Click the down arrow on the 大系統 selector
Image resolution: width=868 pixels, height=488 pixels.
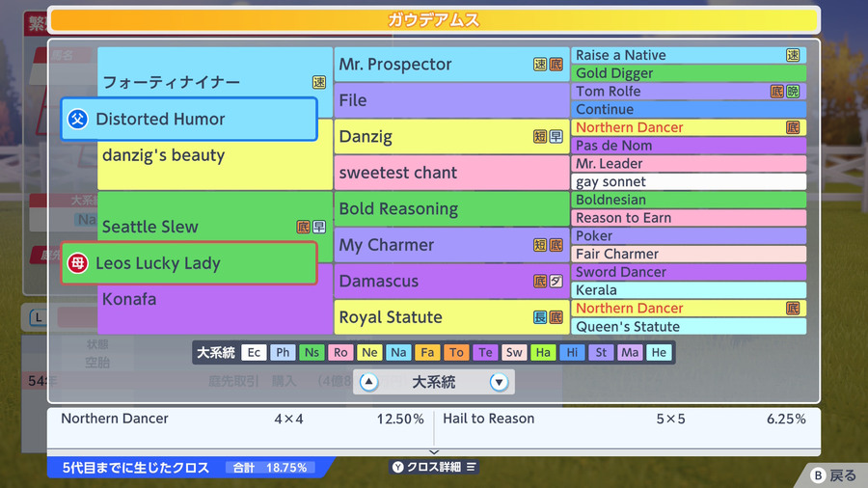tap(499, 382)
